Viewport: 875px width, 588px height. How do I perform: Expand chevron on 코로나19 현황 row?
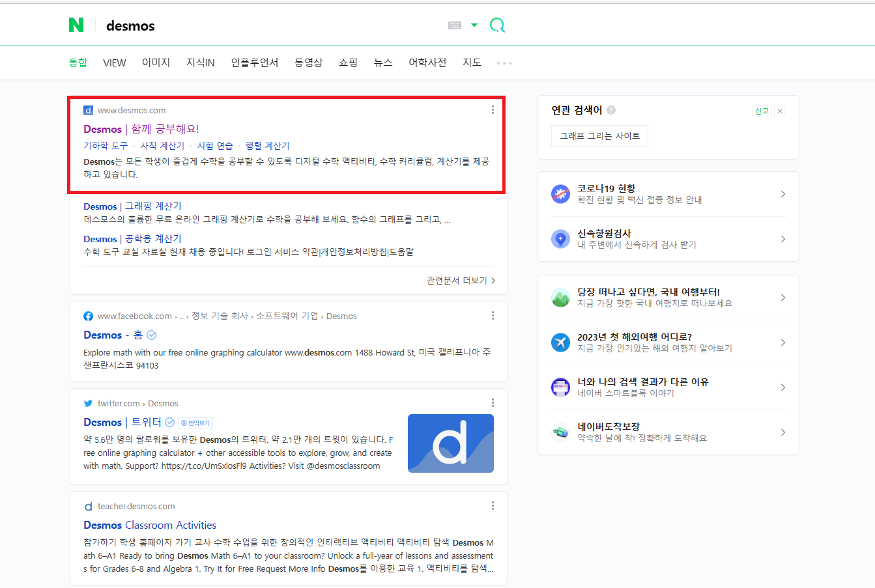point(783,194)
